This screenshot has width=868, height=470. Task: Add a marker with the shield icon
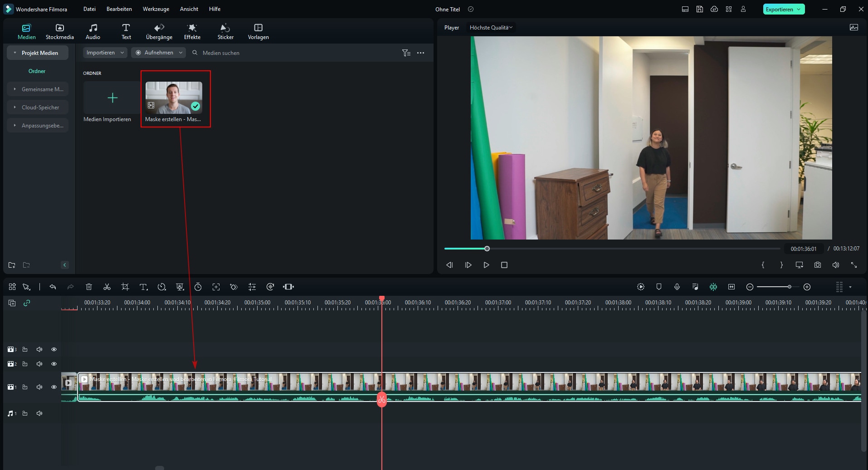point(659,287)
